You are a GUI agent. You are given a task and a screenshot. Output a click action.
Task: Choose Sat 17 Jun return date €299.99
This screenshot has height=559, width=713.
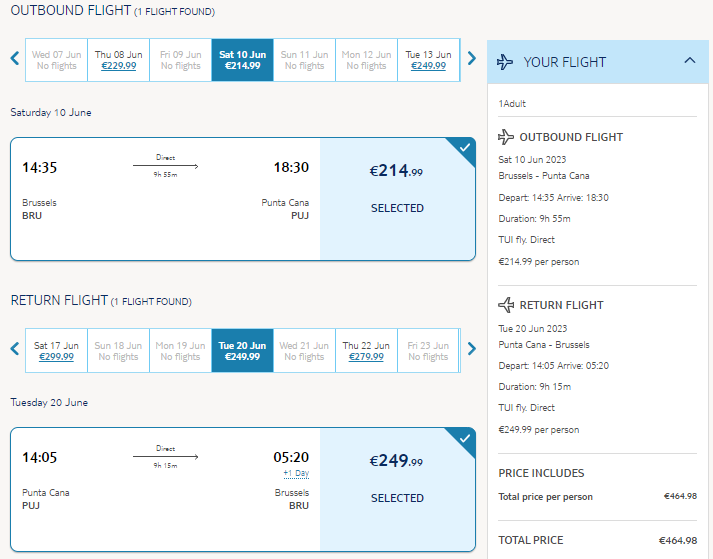click(56, 351)
